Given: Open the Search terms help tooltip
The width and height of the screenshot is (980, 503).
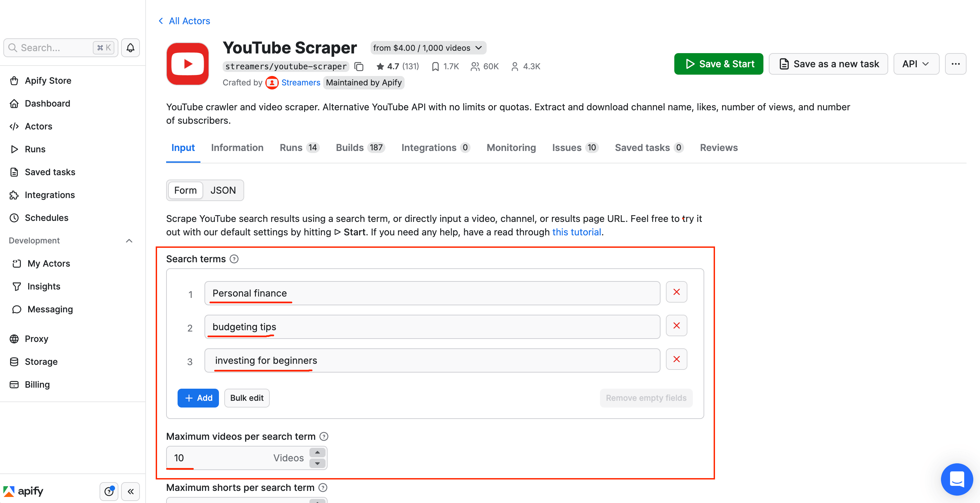Looking at the screenshot, I should pos(234,259).
